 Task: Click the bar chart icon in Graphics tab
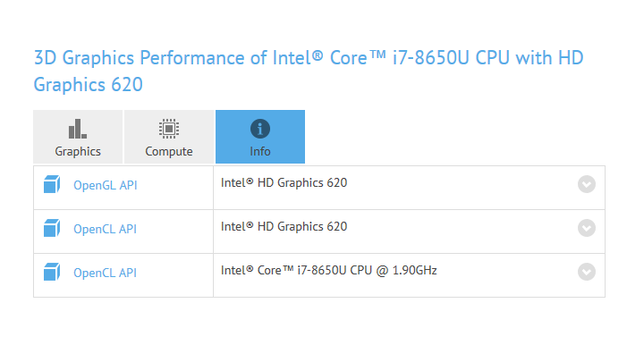point(78,129)
